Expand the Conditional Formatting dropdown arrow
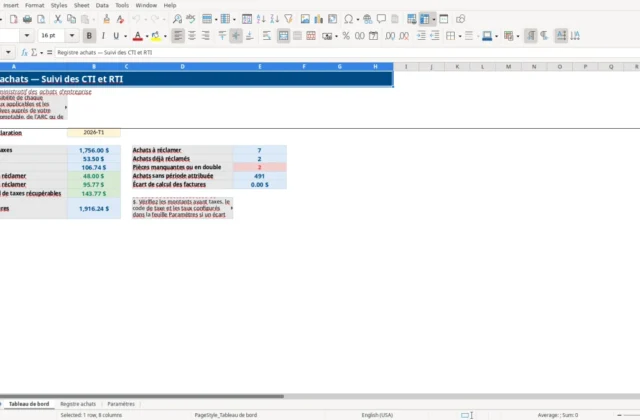This screenshot has height=420, width=640. [518, 36]
